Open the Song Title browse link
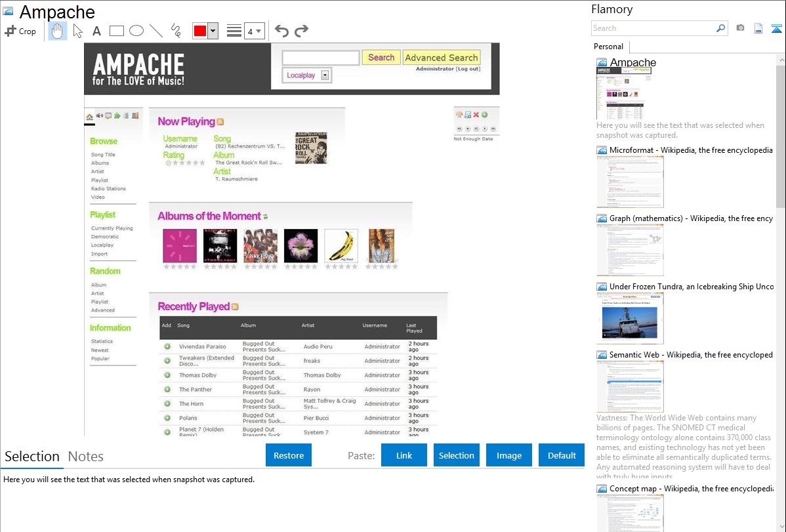 tap(103, 155)
